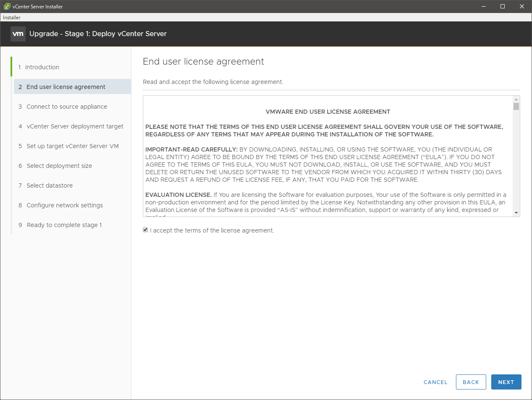Click the vCenter Server Installer title bar icon
This screenshot has width=532, height=400.
click(7, 6)
